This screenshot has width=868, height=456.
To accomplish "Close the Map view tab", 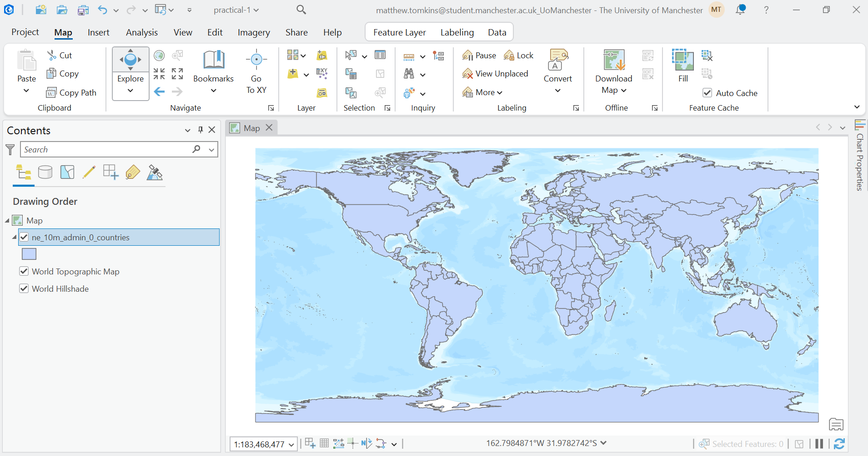I will [x=269, y=127].
